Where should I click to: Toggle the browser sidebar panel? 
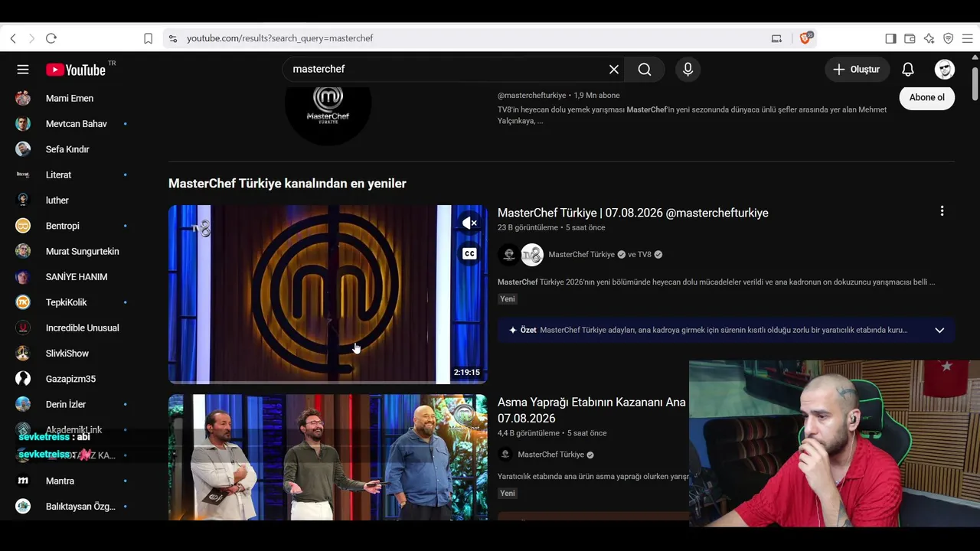pos(890,38)
